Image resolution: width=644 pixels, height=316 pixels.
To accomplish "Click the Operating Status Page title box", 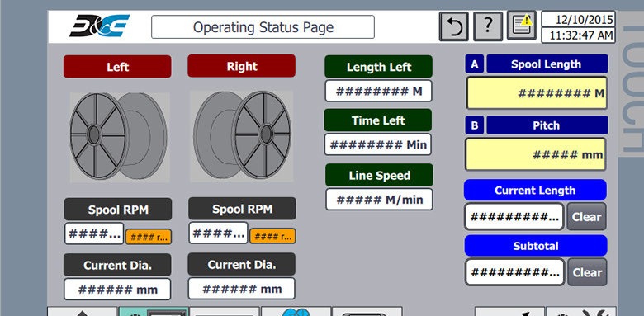I will click(263, 27).
